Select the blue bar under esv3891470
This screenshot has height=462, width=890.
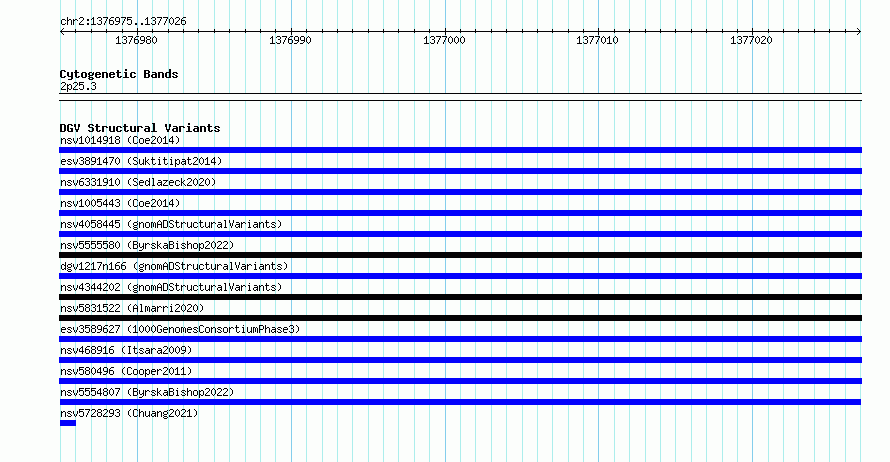pyautogui.click(x=460, y=171)
